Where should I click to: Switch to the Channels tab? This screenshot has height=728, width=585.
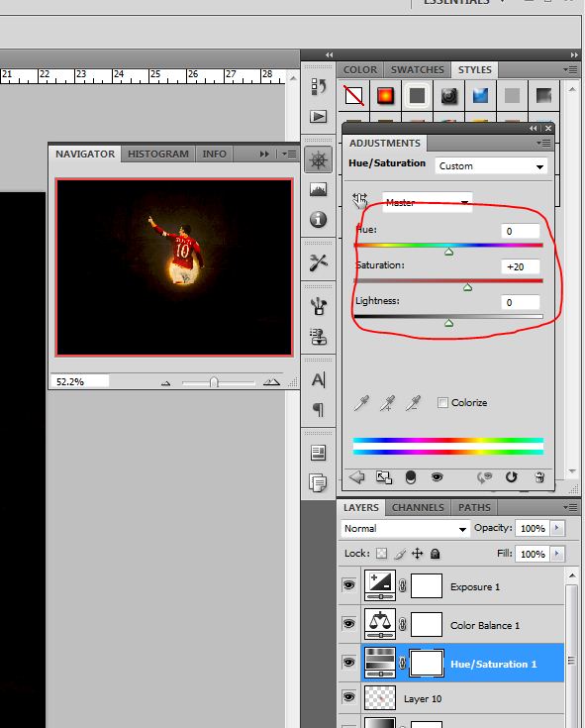[418, 507]
